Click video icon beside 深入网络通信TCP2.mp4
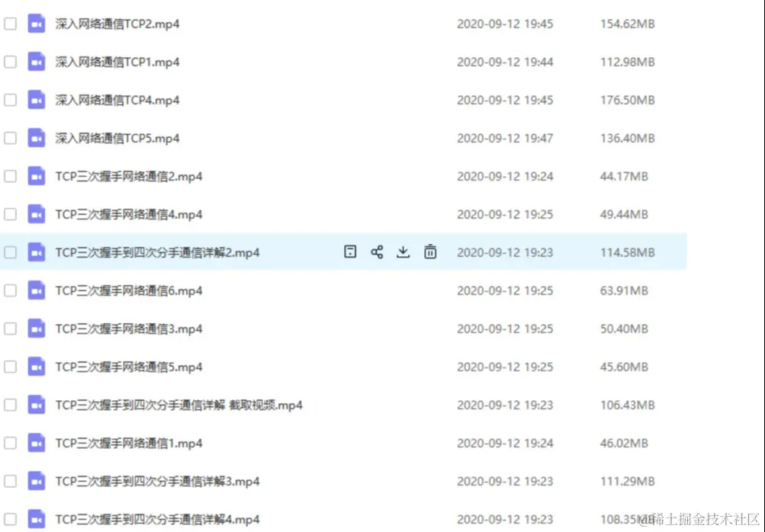The width and height of the screenshot is (765, 532). pyautogui.click(x=36, y=23)
